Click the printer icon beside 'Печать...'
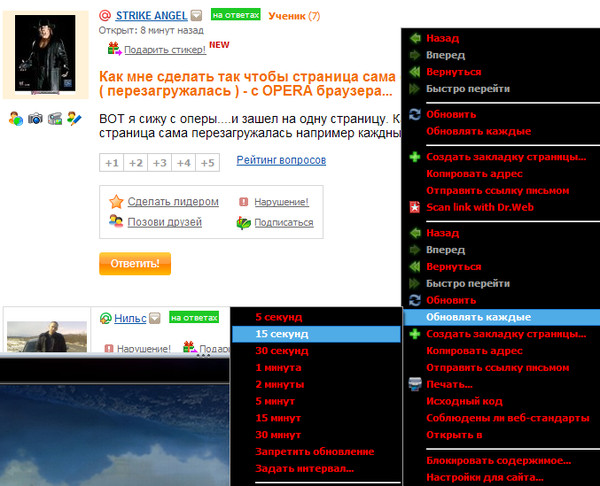The width and height of the screenshot is (600, 486). tap(415, 384)
